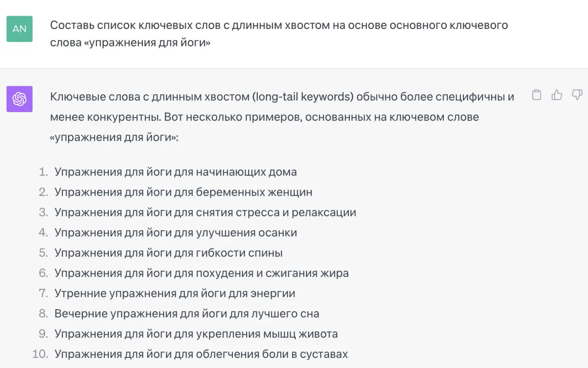Viewport: 588px width, 368px height.
Task: Click the green AN user avatar
Action: (x=19, y=28)
